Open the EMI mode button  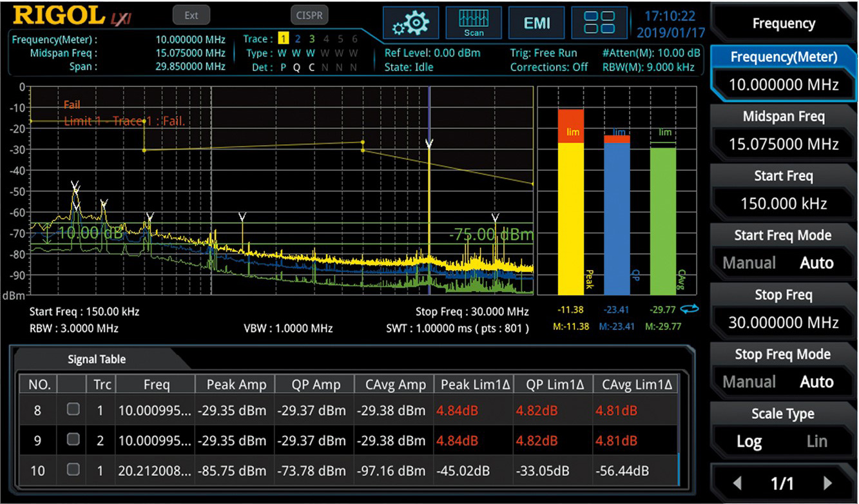coord(536,23)
